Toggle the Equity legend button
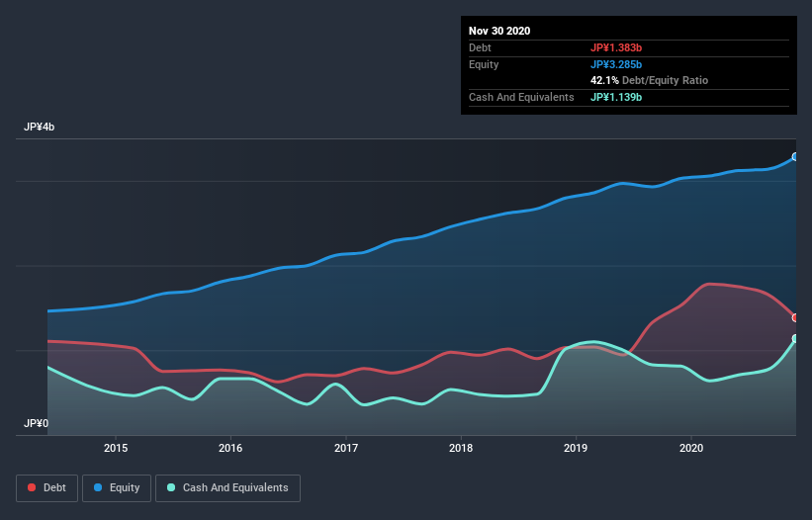 tap(117, 488)
